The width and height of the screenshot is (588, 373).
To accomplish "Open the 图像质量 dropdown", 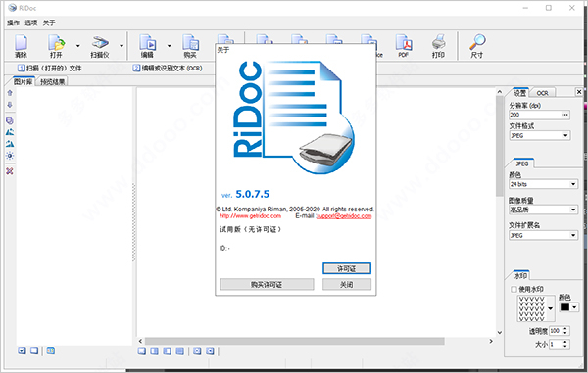I will (x=543, y=210).
